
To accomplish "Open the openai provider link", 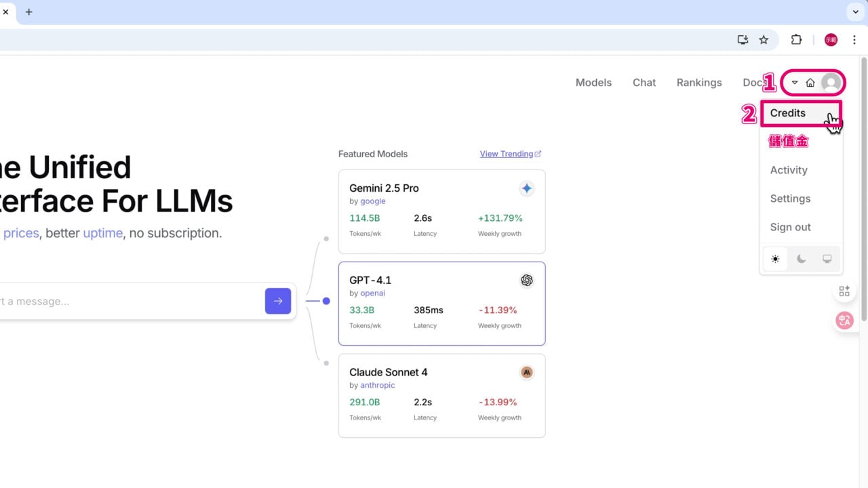I will coord(372,293).
